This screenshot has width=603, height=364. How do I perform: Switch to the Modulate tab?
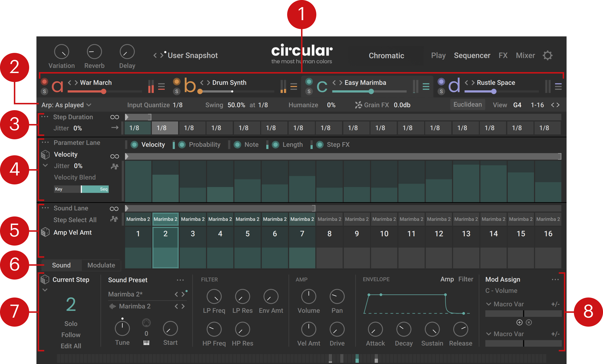101,265
